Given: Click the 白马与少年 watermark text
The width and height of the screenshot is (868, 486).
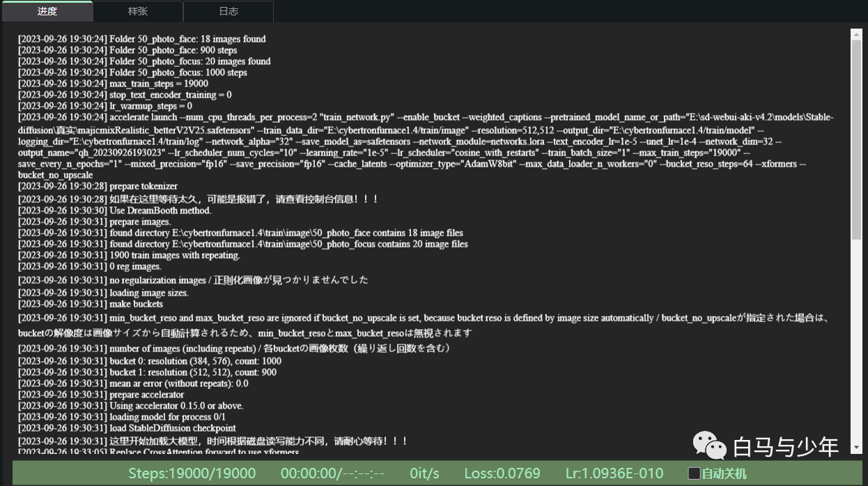Looking at the screenshot, I should point(786,446).
